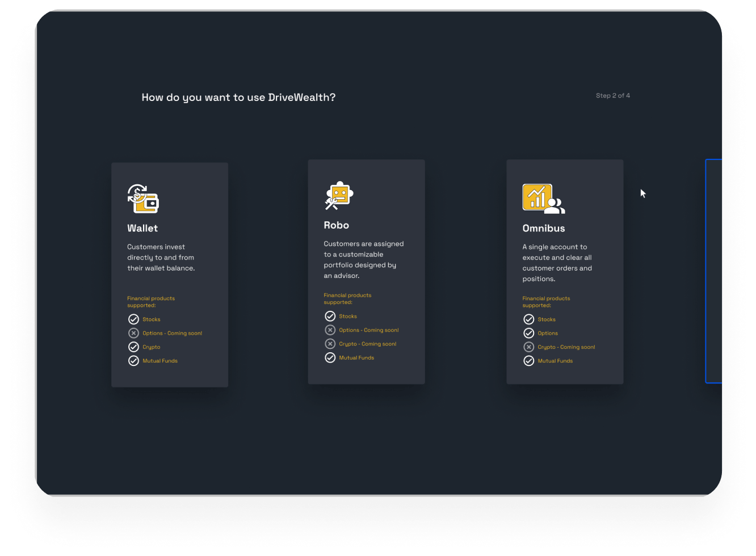This screenshot has width=756, height=556.
Task: Click the Stocks checkmark in Omnibus card
Action: [528, 319]
